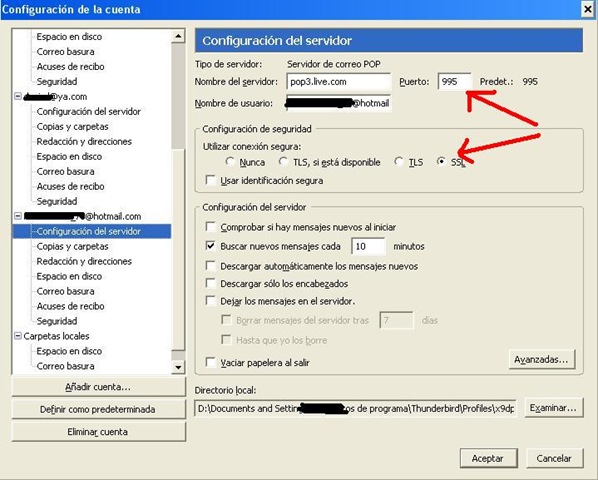Open Seguridad under @ya.com account

57,201
